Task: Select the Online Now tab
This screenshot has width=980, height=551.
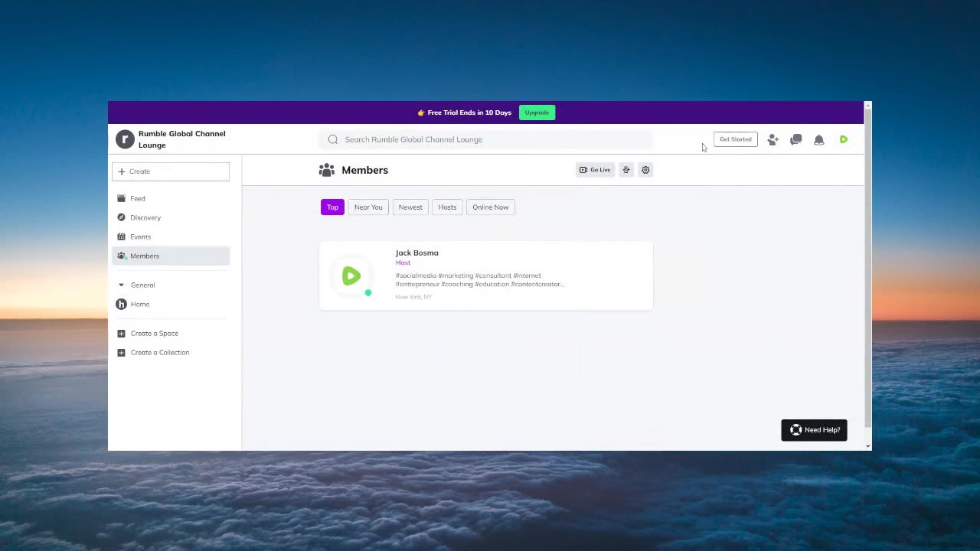Action: point(491,207)
